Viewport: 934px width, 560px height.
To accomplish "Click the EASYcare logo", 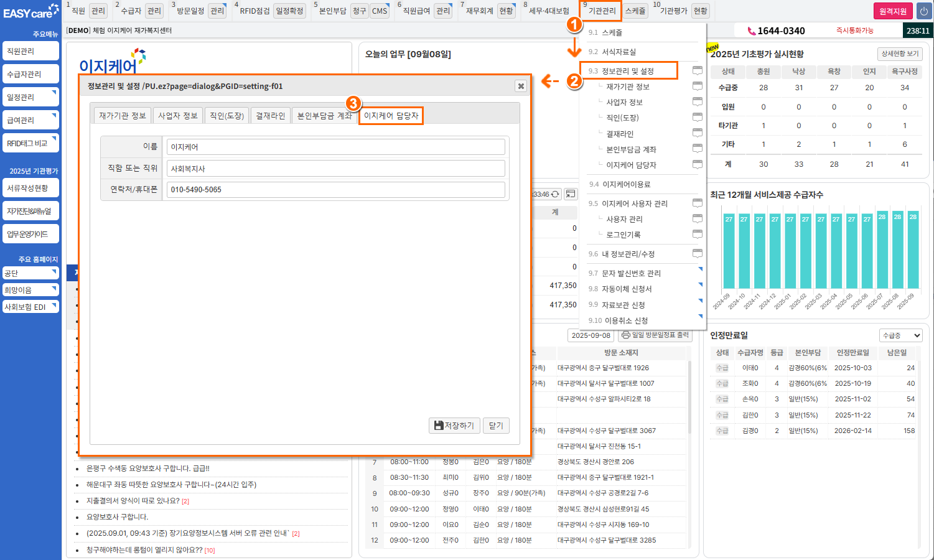I will (x=31, y=11).
